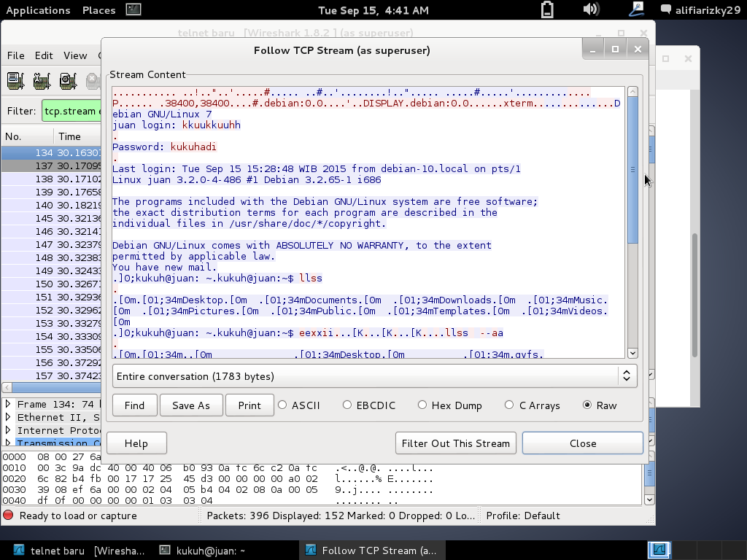Open the Applications menu in top panel
This screenshot has width=747, height=560.
(38, 10)
